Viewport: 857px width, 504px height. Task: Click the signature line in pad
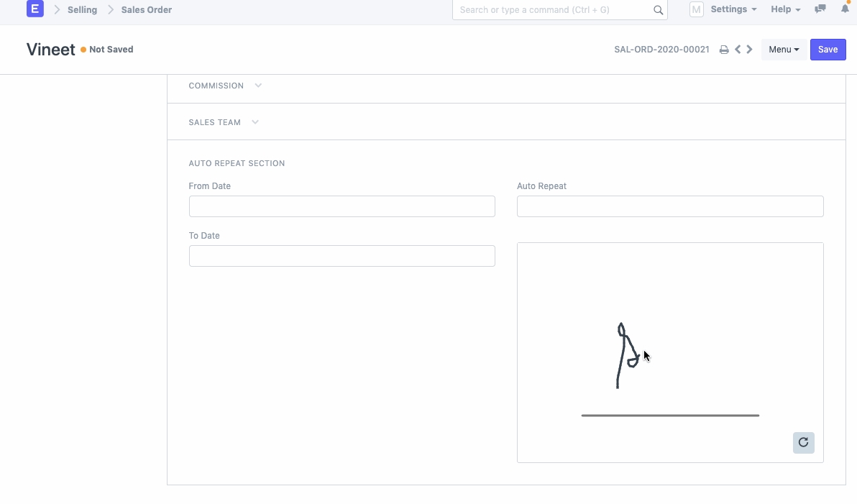[x=670, y=416]
